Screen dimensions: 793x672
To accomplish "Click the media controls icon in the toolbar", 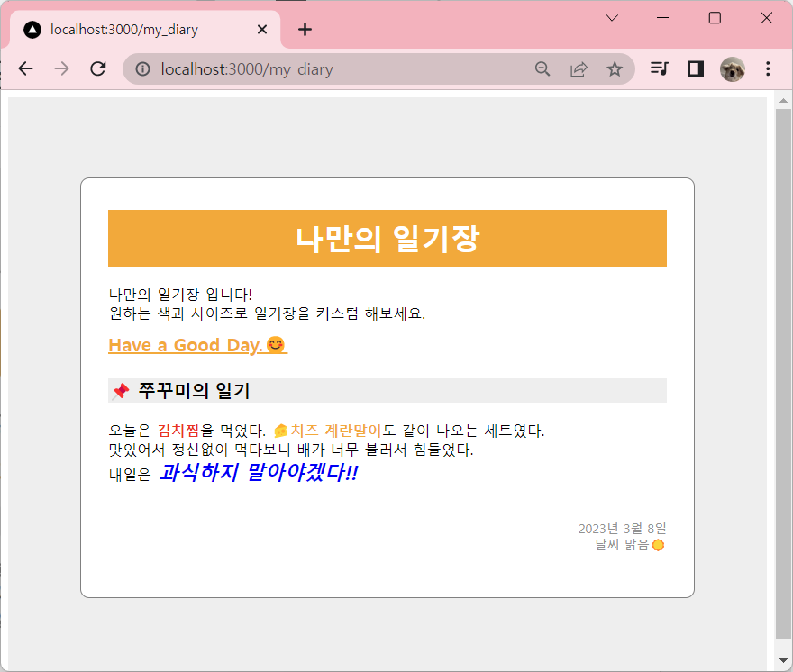I will (659, 68).
